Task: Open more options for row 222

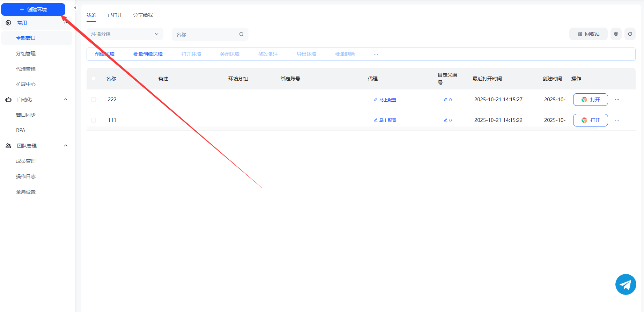Action: [x=617, y=100]
